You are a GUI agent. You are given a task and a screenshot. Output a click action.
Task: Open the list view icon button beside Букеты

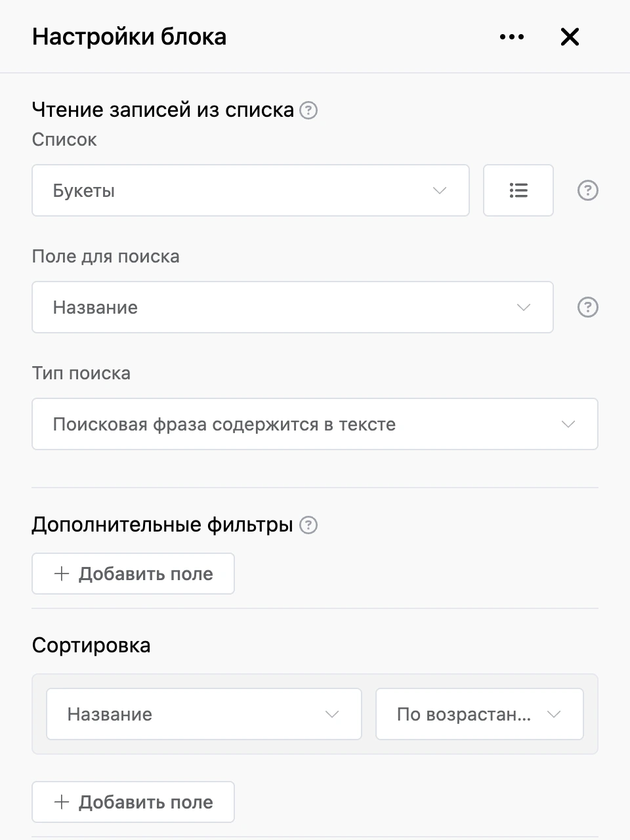click(518, 190)
